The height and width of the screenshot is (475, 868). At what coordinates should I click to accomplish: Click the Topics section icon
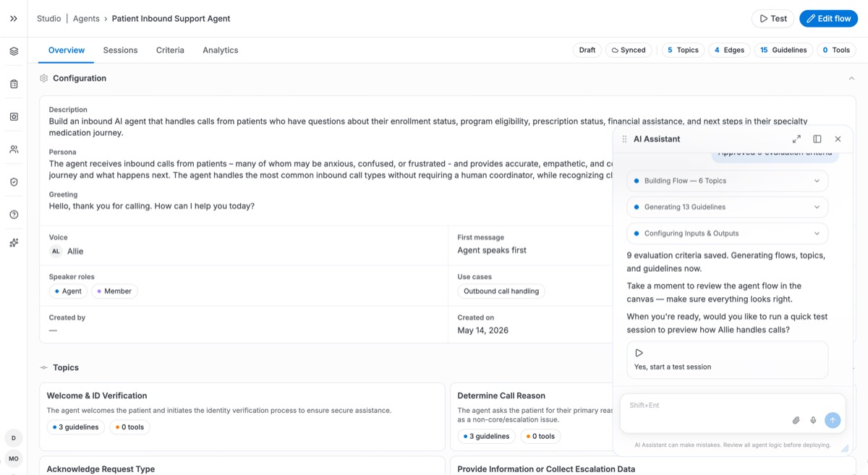(x=44, y=367)
